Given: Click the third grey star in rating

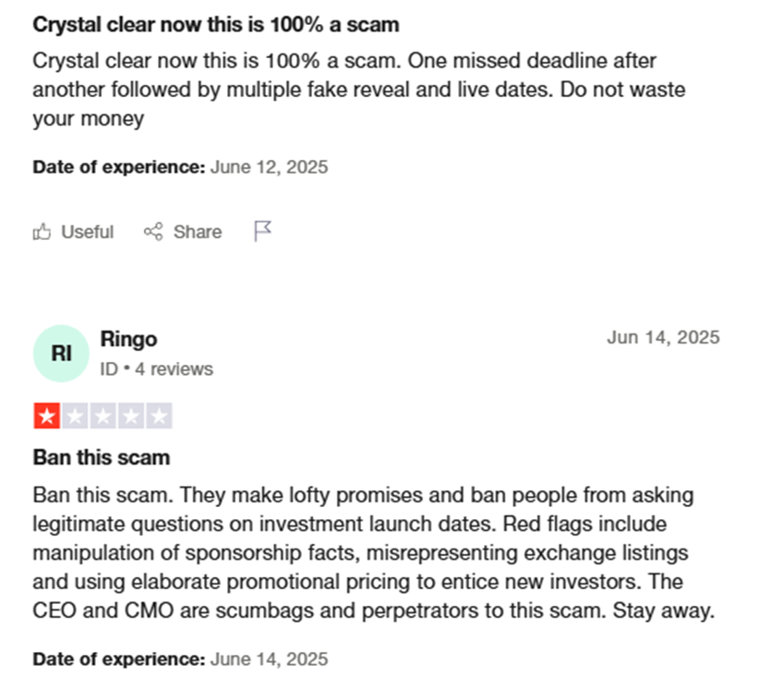Looking at the screenshot, I should click(102, 416).
